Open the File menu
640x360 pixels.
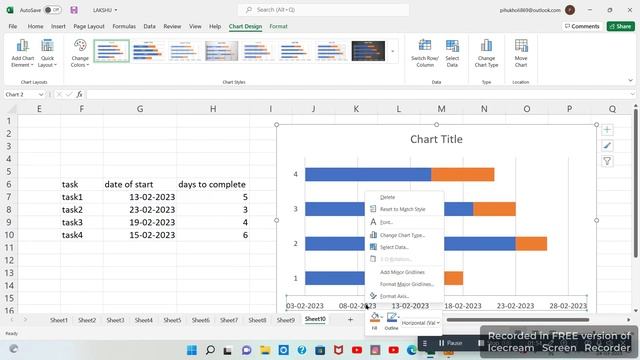point(13,26)
